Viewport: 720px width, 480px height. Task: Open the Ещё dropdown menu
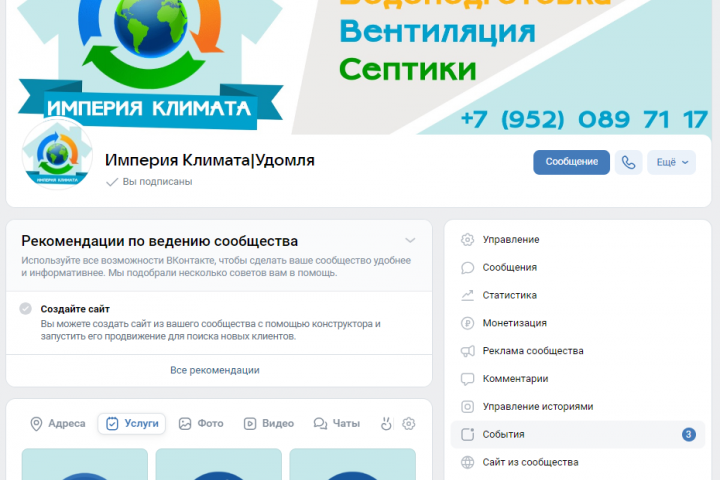[x=671, y=162]
